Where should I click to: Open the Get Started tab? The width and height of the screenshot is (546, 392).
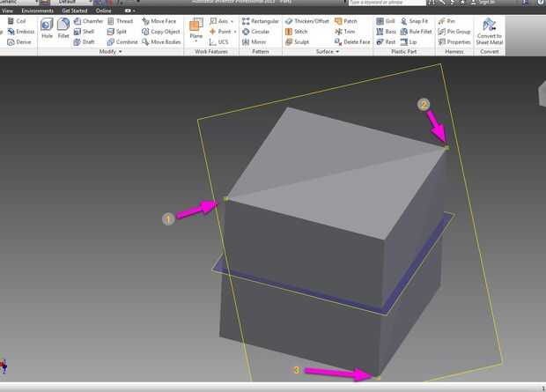pyautogui.click(x=75, y=11)
